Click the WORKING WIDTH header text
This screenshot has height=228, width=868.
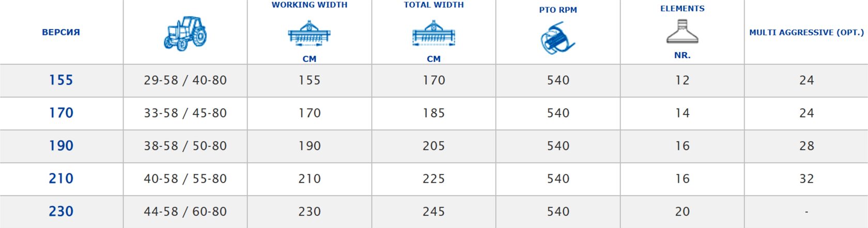pos(309,5)
